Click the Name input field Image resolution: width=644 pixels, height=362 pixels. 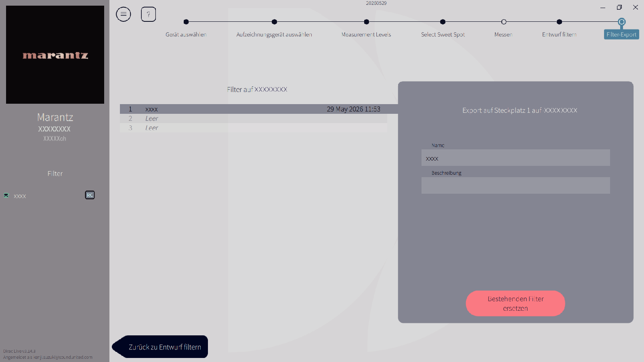coord(516,158)
